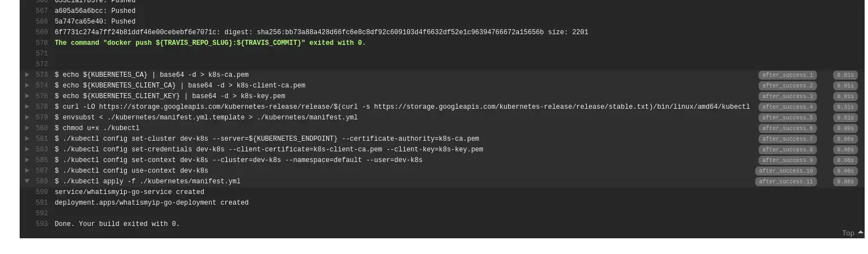Click the after_success.7 badge
The width and height of the screenshot is (868, 254).
pos(787,139)
